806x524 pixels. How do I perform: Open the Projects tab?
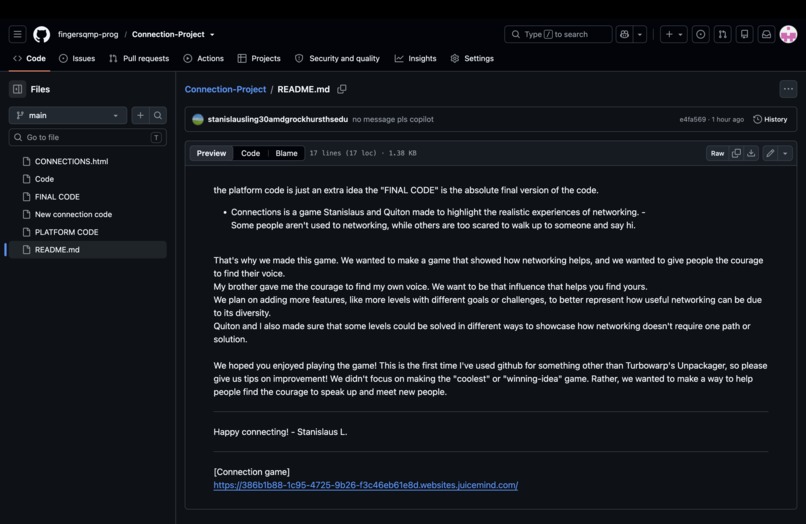point(259,59)
